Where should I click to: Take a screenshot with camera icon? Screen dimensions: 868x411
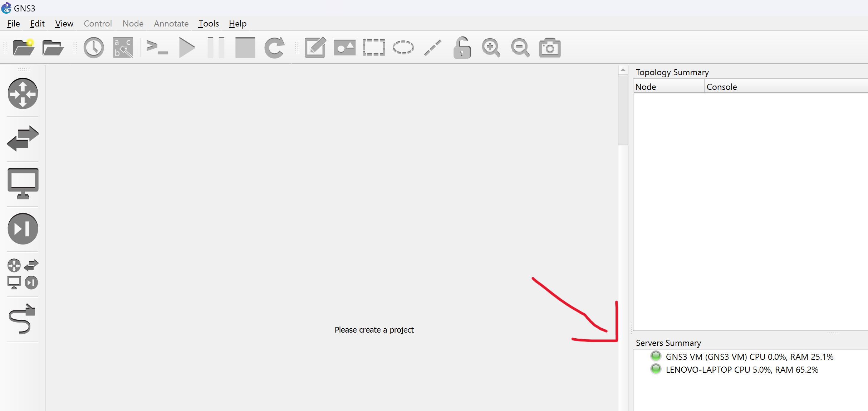[550, 47]
